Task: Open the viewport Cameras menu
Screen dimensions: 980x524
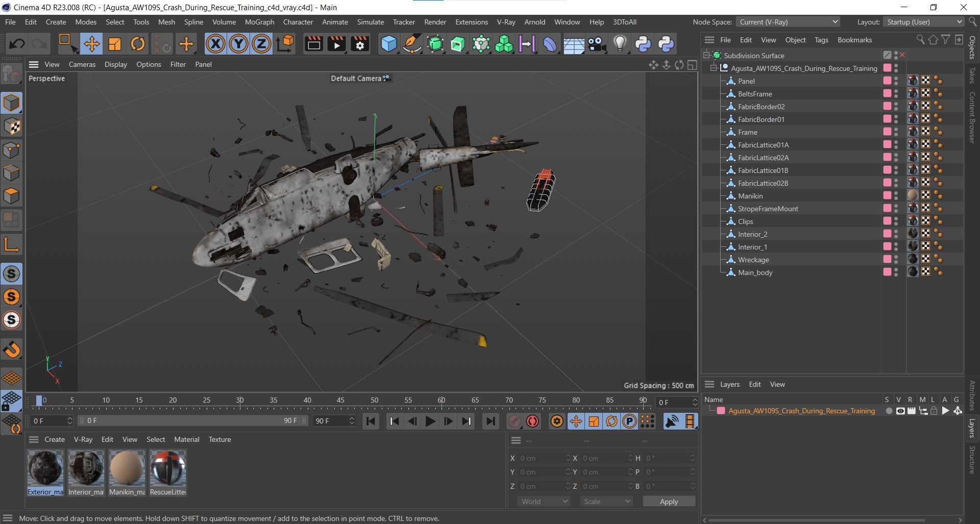Action: pyautogui.click(x=82, y=64)
